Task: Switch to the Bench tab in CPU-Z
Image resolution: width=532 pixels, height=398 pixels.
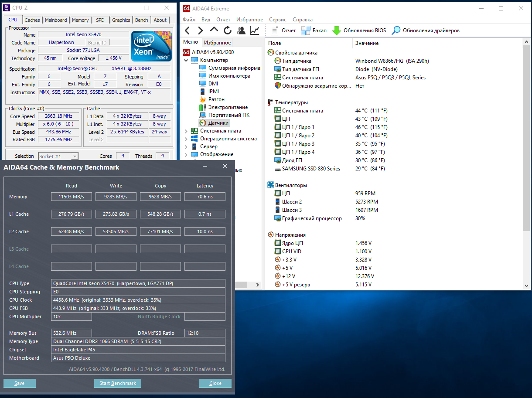Action: (141, 20)
